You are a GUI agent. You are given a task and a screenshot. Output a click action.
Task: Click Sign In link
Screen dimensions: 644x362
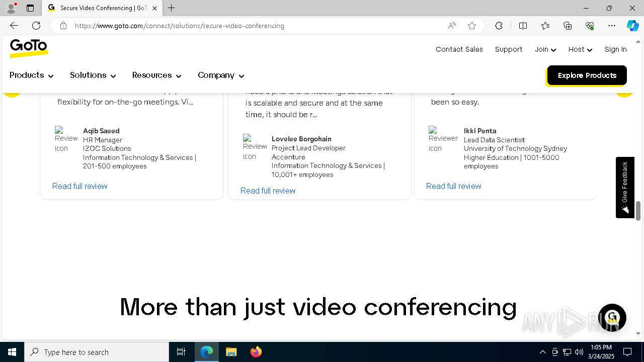[615, 49]
